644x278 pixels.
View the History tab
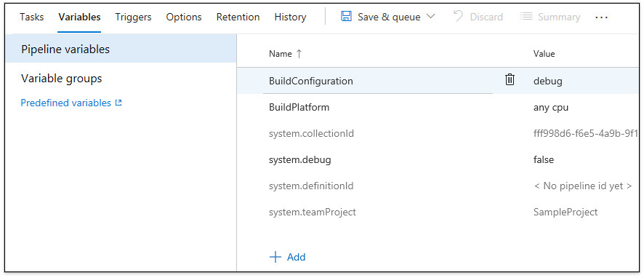pyautogui.click(x=290, y=17)
